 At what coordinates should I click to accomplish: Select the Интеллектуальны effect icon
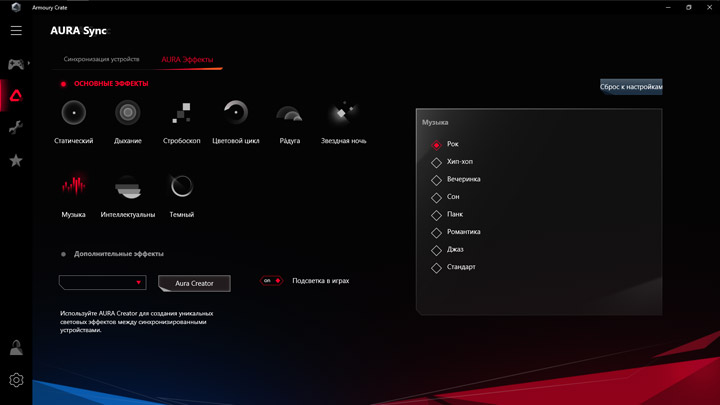pos(128,187)
